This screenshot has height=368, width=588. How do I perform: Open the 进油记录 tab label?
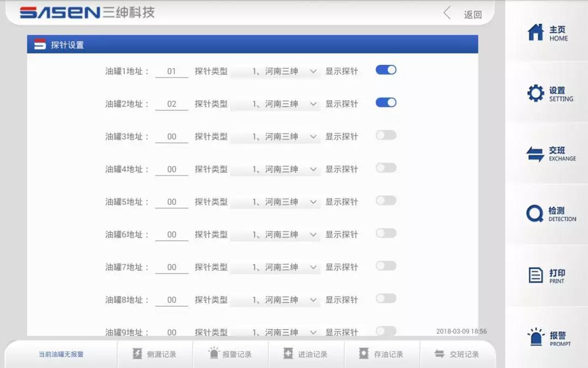tap(313, 354)
